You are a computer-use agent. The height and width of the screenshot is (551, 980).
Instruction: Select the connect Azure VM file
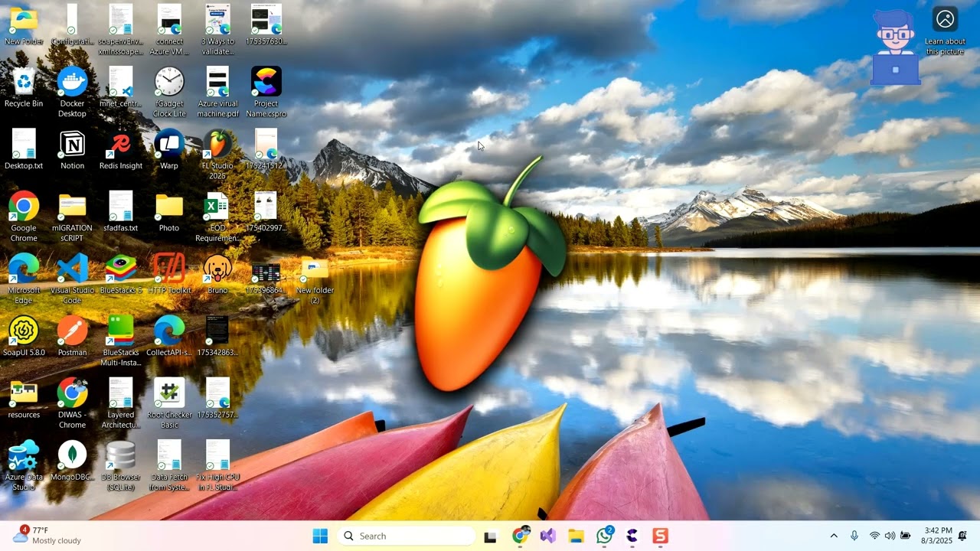169,19
